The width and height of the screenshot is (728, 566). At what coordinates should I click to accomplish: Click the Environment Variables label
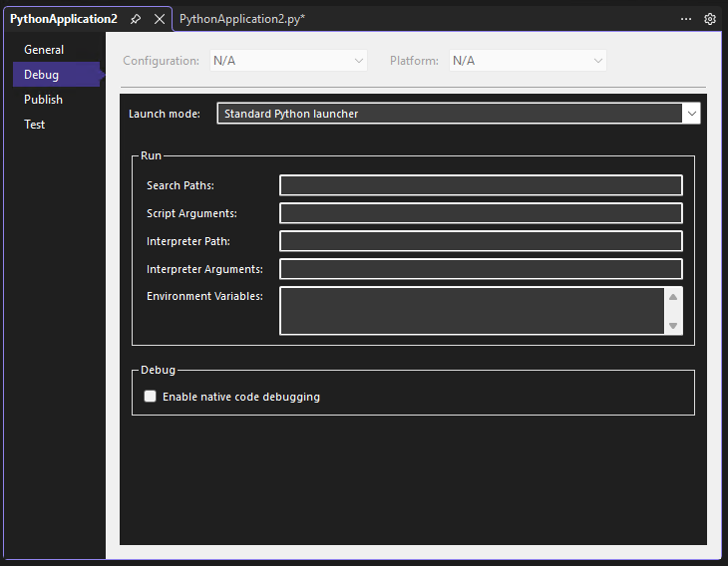coord(204,296)
